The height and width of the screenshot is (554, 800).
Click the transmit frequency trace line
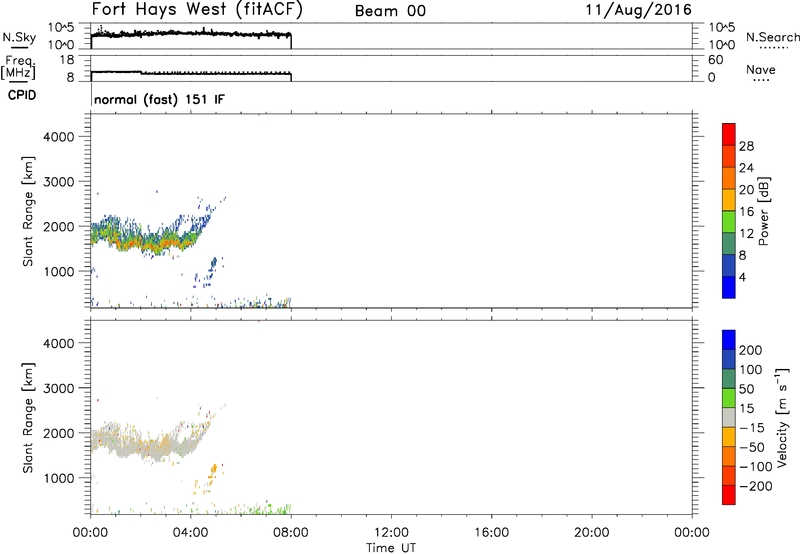[x=191, y=74]
